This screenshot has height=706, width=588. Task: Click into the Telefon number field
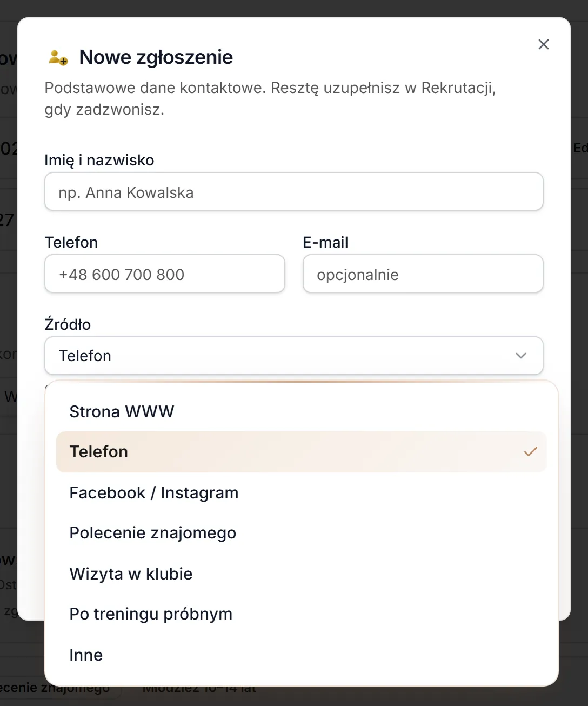tap(165, 274)
